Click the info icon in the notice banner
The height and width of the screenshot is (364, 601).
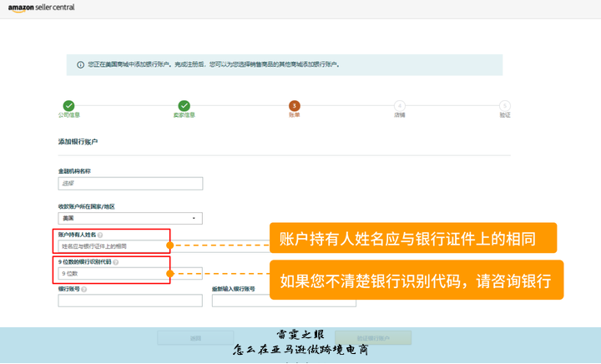coord(80,65)
